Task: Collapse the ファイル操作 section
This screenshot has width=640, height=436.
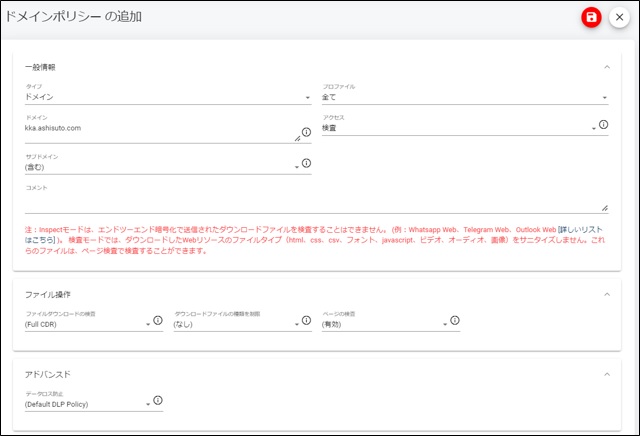Action: click(x=607, y=293)
